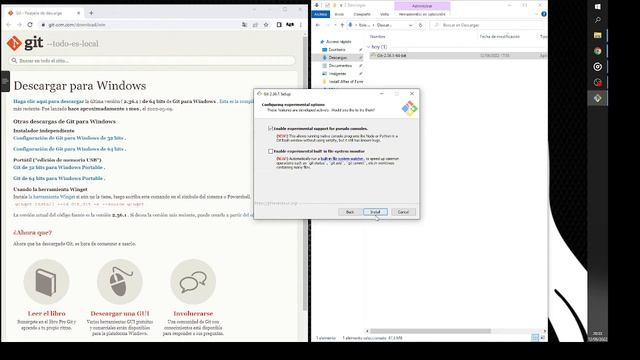
Task: Toggle experimental pseudo consoles support checkbox
Action: [x=270, y=129]
